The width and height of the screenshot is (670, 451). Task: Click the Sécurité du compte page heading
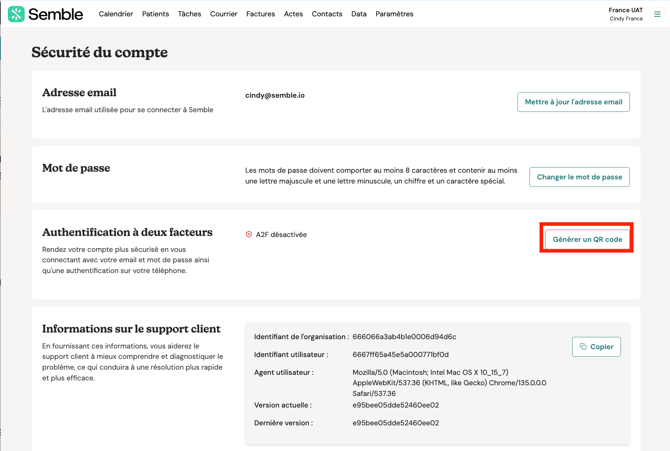tap(100, 53)
